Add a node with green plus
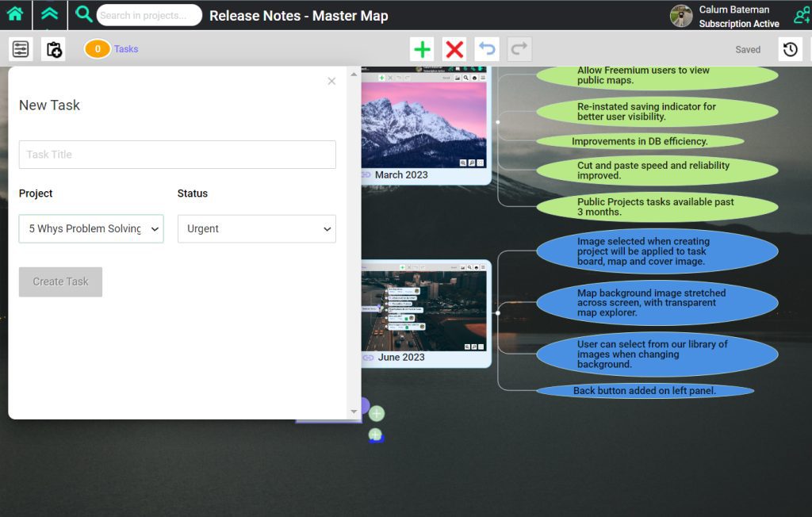The height and width of the screenshot is (517, 812). (x=423, y=49)
